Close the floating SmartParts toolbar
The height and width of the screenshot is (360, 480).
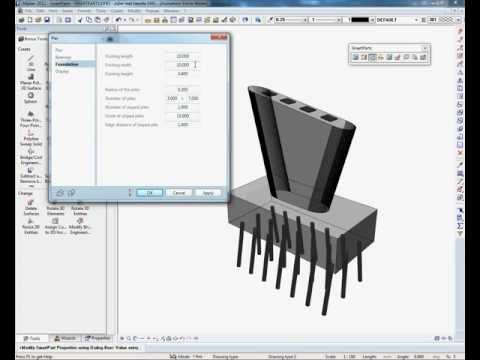(425, 48)
